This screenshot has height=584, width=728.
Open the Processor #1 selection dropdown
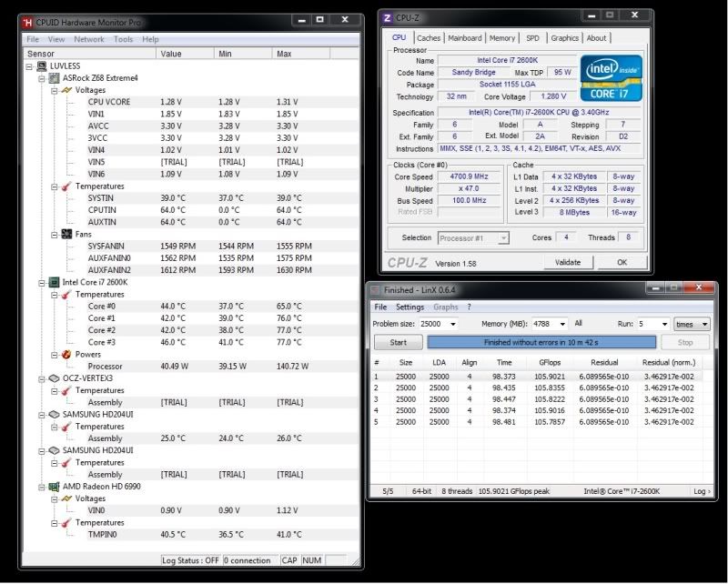coord(503,238)
